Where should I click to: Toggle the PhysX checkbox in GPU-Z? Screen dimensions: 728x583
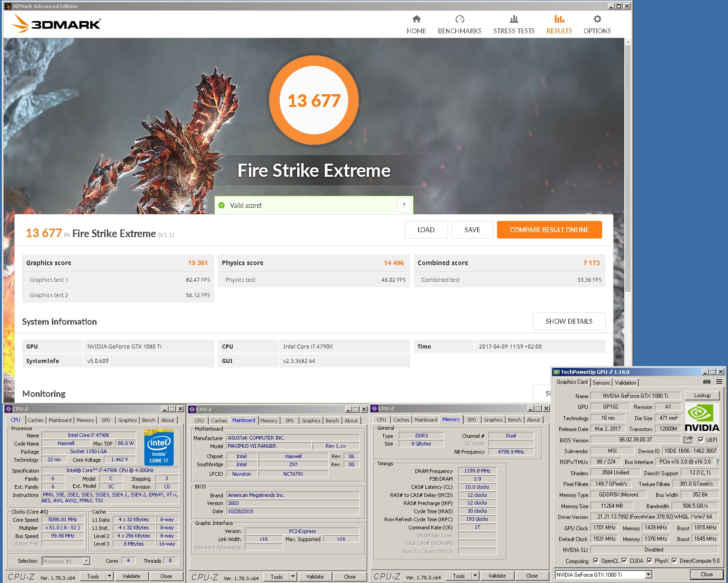(x=650, y=561)
